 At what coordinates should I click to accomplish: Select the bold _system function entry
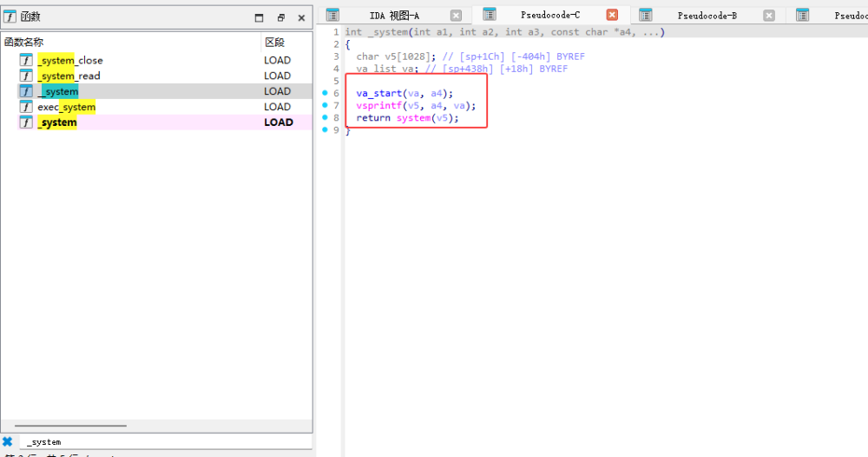coord(57,123)
